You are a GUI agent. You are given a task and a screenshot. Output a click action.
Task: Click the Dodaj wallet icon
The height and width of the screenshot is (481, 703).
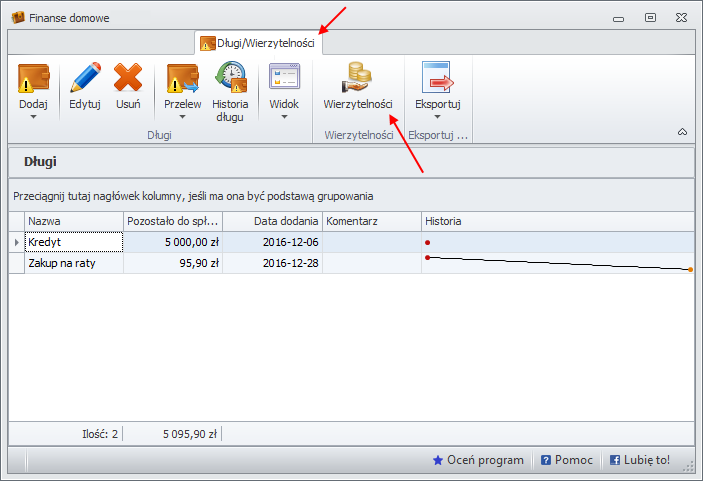(x=33, y=77)
